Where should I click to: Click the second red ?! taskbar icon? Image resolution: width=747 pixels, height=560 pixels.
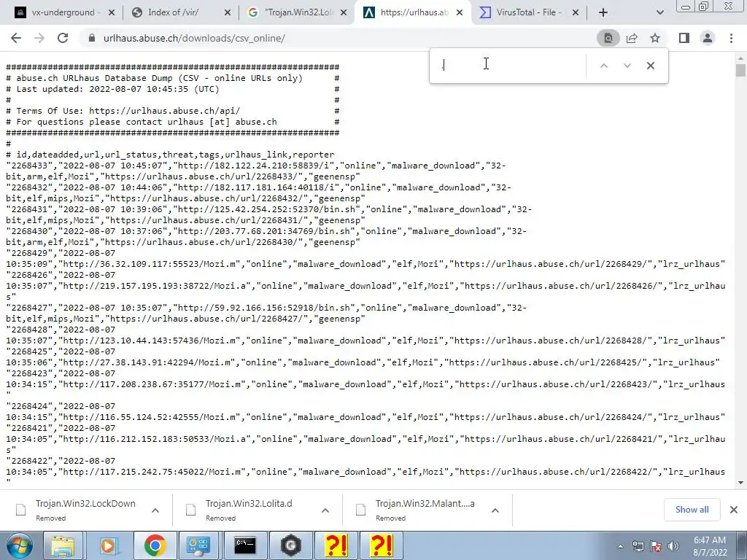click(x=381, y=545)
